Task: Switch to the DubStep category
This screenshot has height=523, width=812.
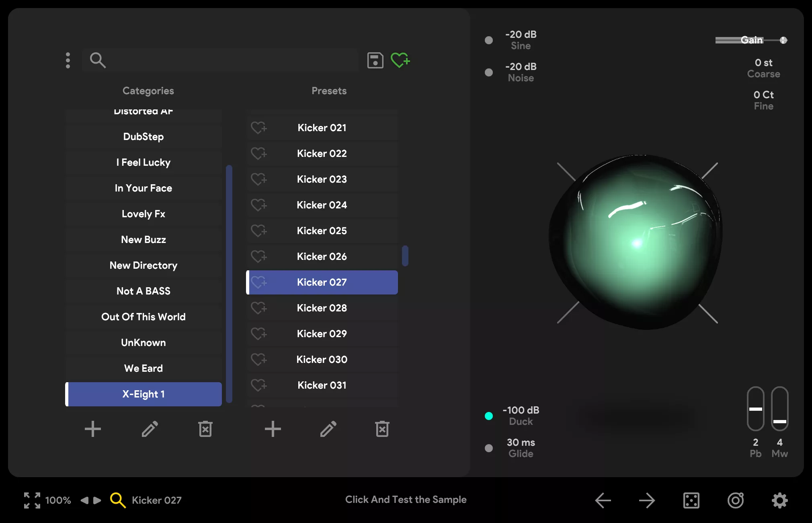Action: [143, 136]
